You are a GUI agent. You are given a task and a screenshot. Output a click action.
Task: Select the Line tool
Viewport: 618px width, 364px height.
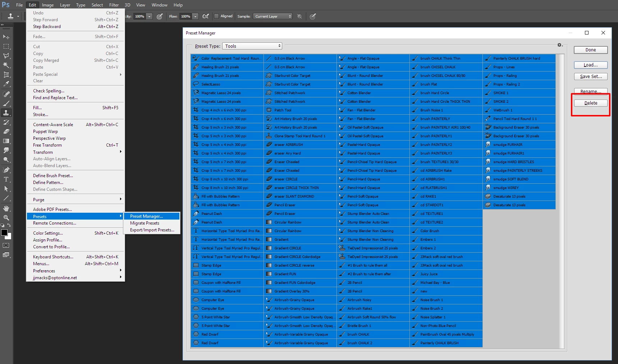tap(6, 198)
